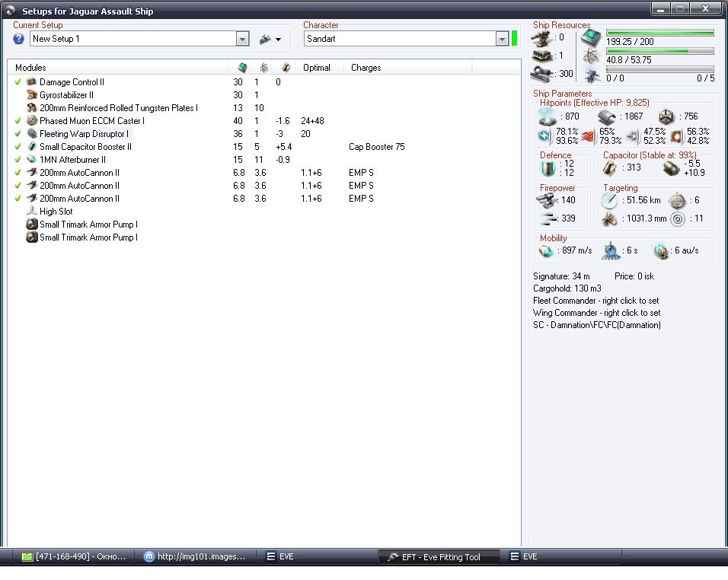Click the 200mm Tungsten Plates module icon

coord(31,108)
